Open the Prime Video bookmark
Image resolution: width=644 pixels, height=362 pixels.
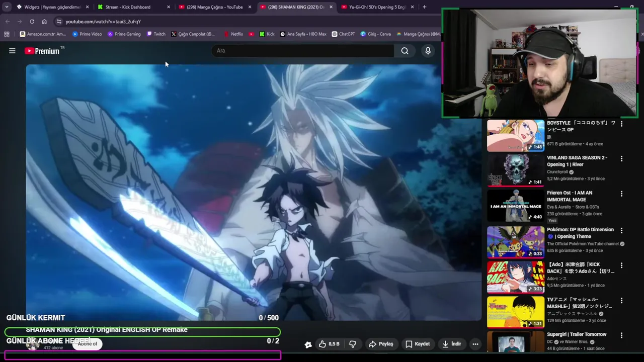[x=87, y=34]
